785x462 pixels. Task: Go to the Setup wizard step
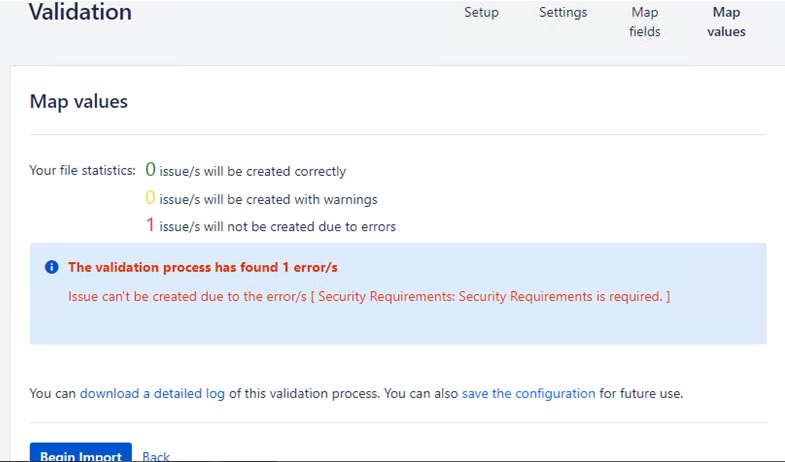click(x=481, y=13)
